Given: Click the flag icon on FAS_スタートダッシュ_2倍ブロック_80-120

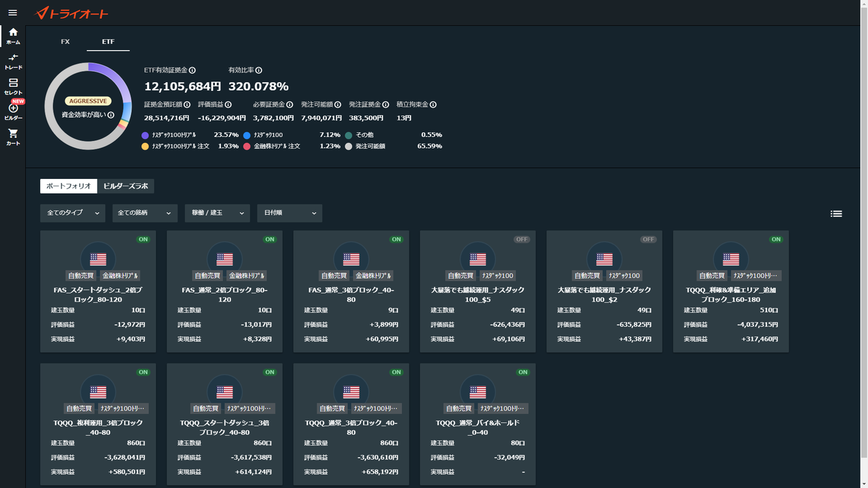Looking at the screenshot, I should [x=98, y=259].
